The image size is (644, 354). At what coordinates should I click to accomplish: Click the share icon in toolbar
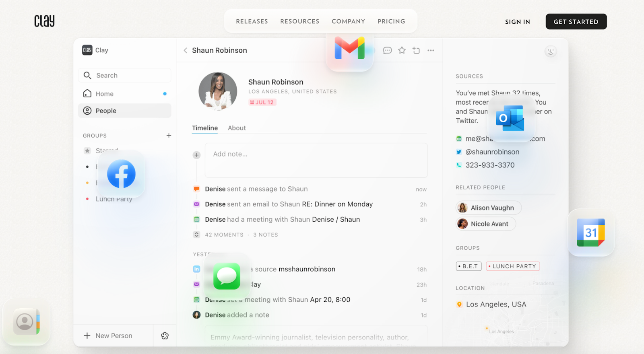[x=416, y=50]
